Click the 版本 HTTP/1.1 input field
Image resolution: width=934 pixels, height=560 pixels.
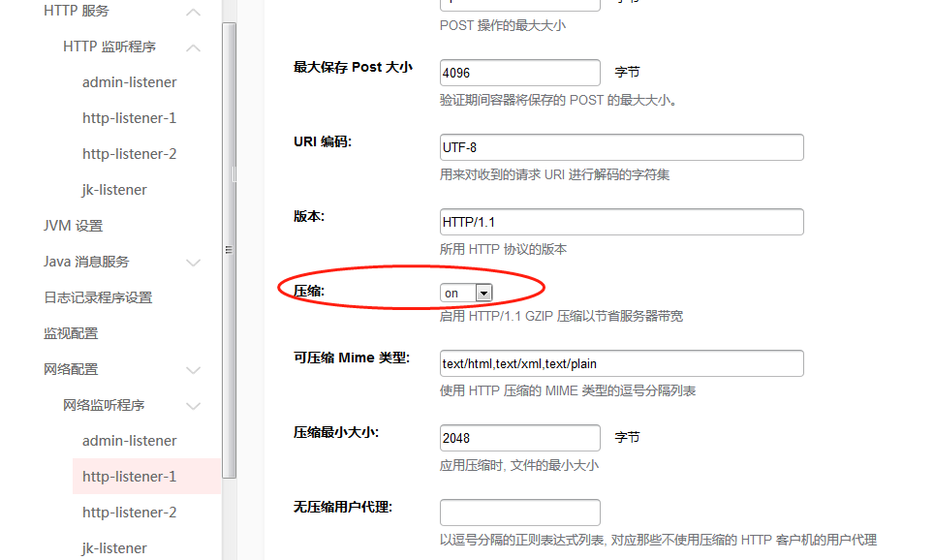tap(621, 222)
